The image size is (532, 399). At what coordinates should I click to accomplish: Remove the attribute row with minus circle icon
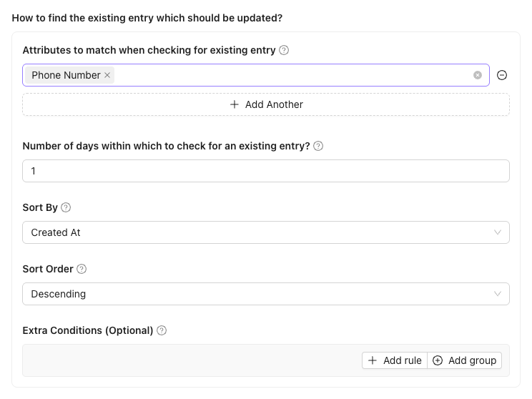502,75
